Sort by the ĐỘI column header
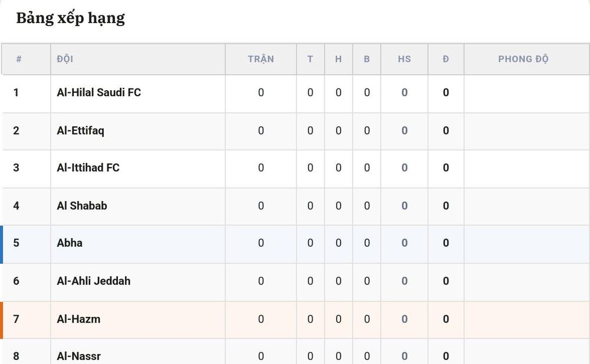The width and height of the screenshot is (590, 364). click(x=65, y=59)
